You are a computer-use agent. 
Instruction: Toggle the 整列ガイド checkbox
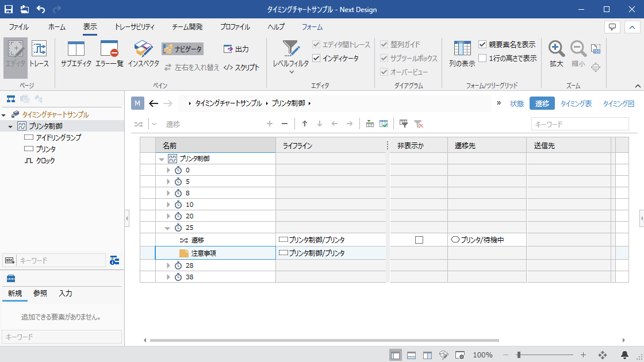pos(384,44)
